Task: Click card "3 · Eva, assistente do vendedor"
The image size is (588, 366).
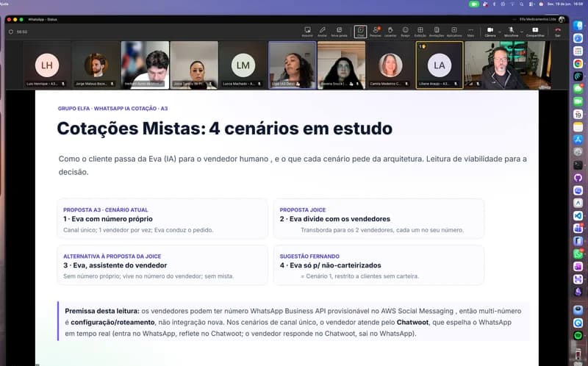Action: click(162, 265)
